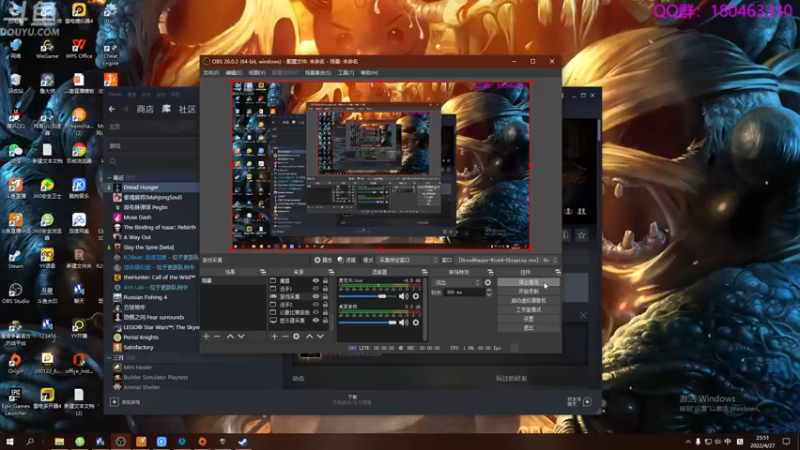The height and width of the screenshot is (450, 800).
Task: Toggle visibility eye for 显示器采集 source
Action: (x=316, y=320)
